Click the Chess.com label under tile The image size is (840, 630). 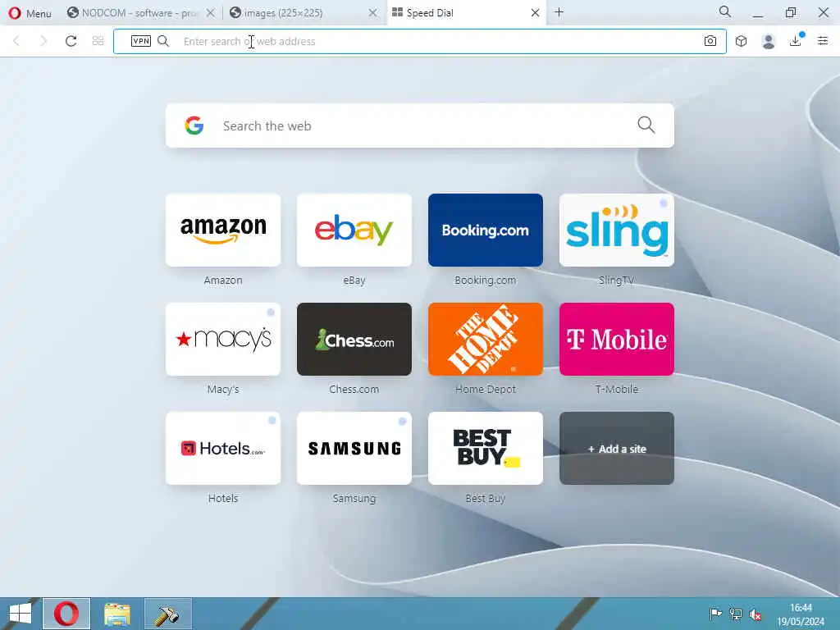pyautogui.click(x=354, y=390)
